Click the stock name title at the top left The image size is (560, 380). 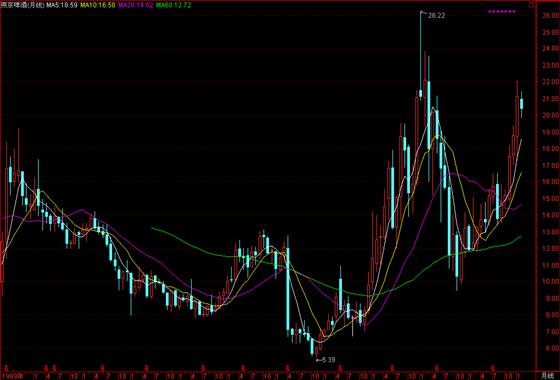23,5
